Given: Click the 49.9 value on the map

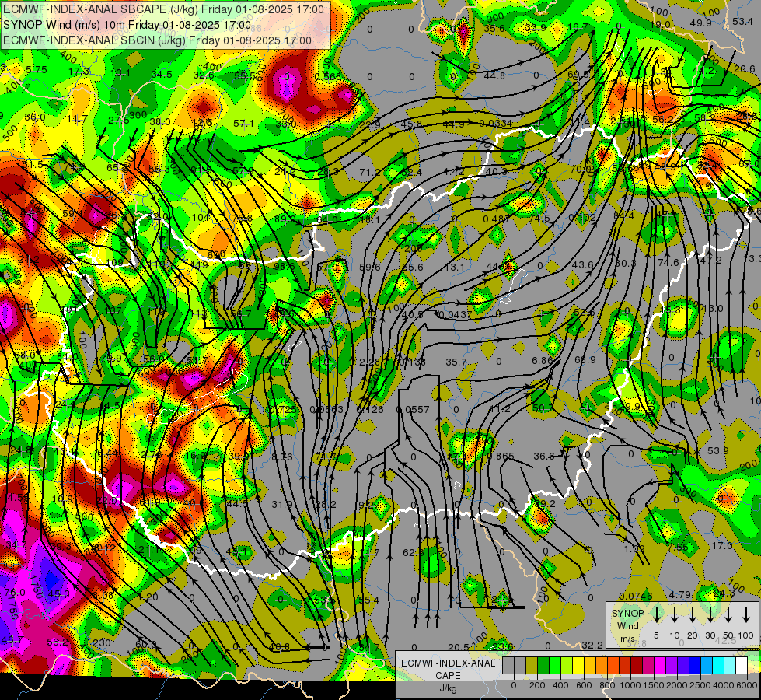Looking at the screenshot, I should [701, 23].
